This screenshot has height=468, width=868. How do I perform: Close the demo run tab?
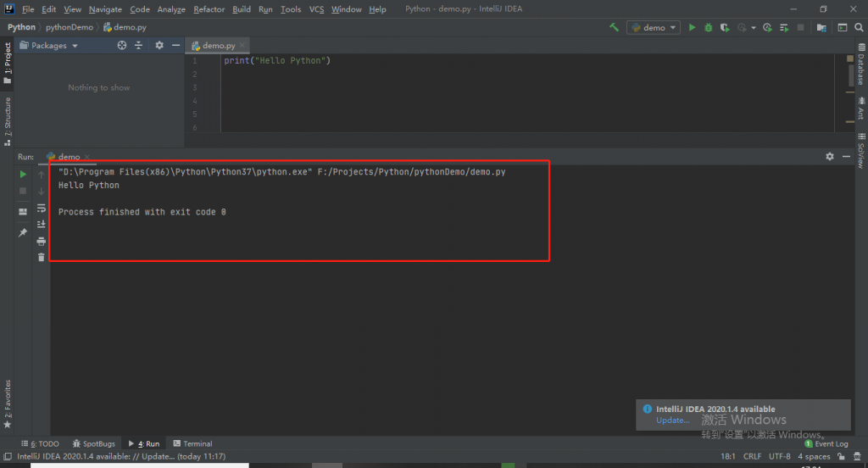point(87,157)
